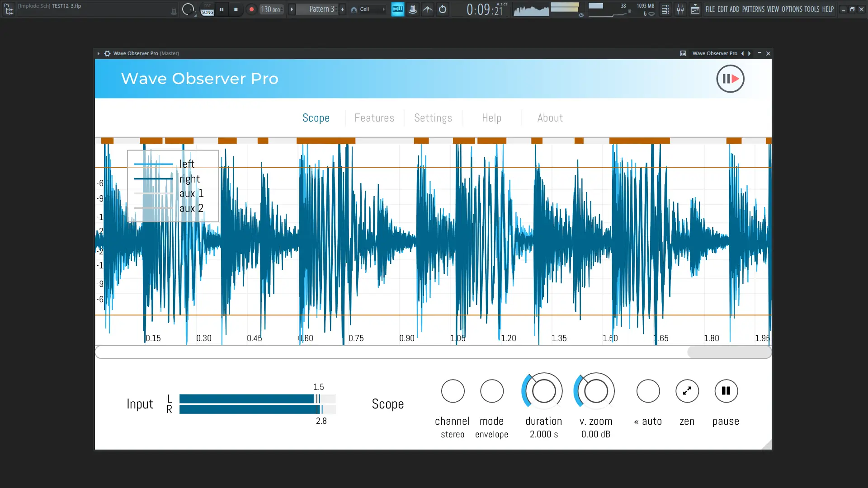The image size is (868, 488).
Task: Open the Pattern 3 selector
Action: [321, 9]
